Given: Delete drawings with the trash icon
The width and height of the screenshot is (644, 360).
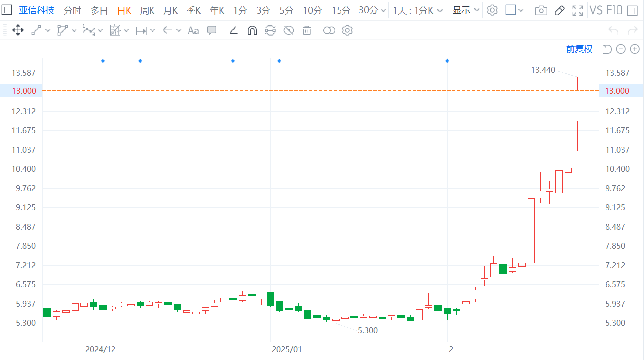Looking at the screenshot, I should (x=307, y=31).
